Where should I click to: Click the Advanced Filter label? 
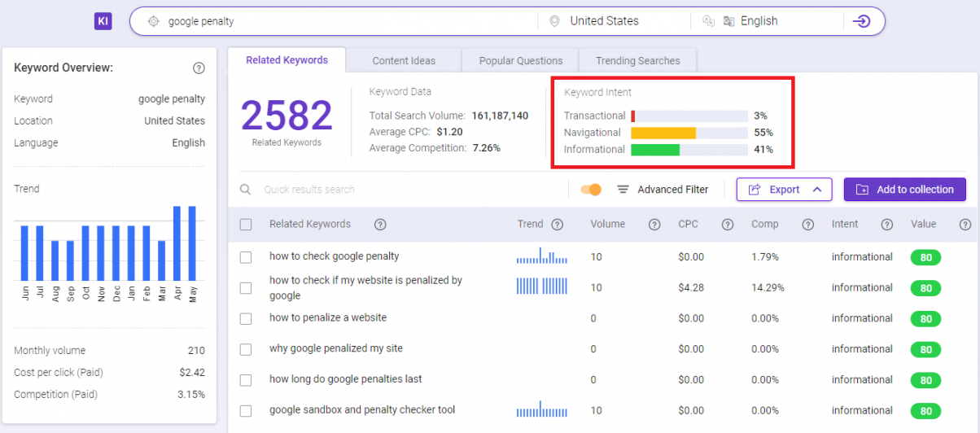tap(673, 190)
